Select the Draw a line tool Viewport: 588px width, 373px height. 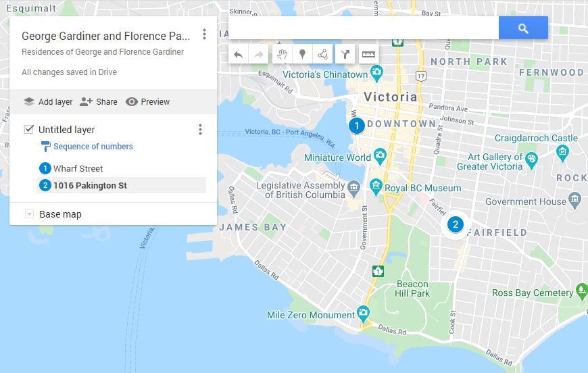[x=322, y=55]
